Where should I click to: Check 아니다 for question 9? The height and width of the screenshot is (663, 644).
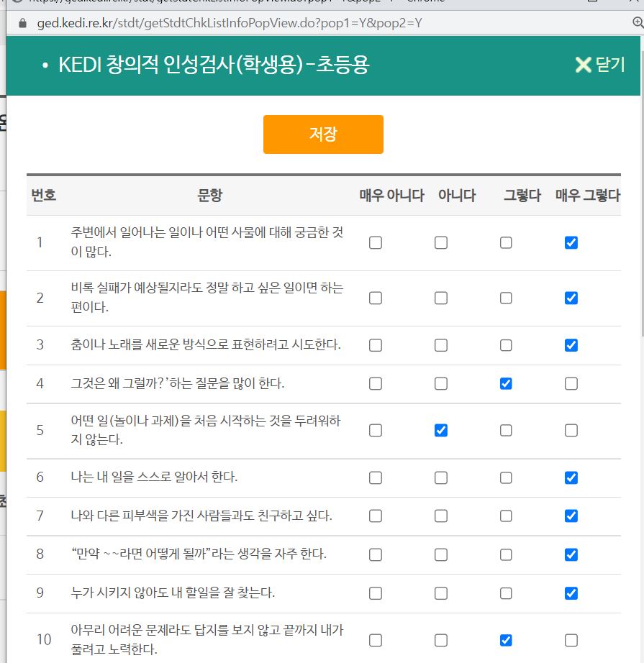[x=441, y=593]
